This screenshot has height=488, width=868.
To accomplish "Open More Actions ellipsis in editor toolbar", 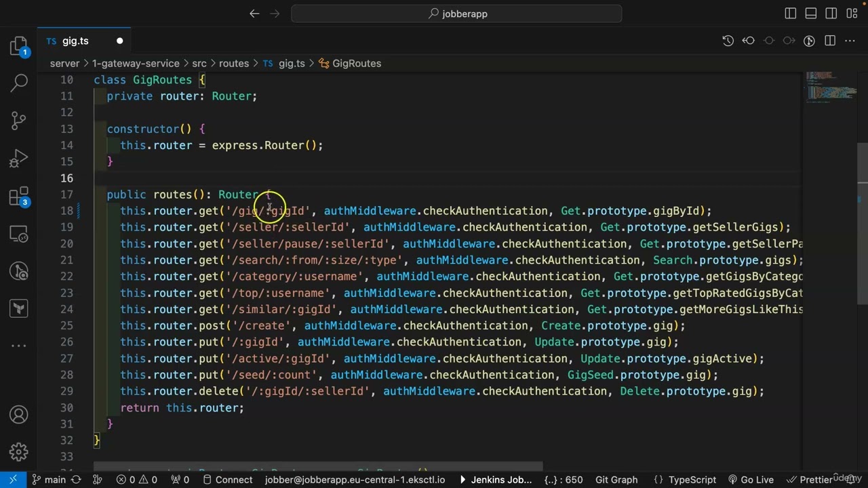I will click(x=851, y=41).
